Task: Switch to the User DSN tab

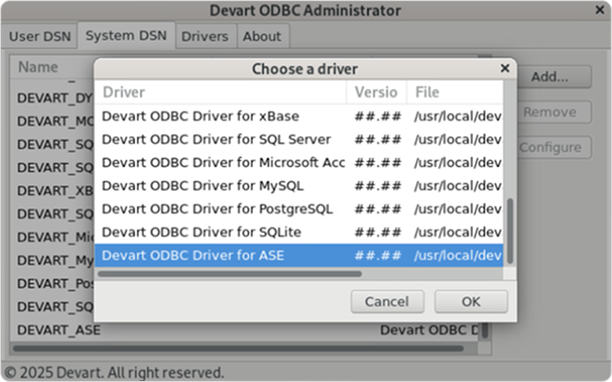Action: tap(39, 36)
